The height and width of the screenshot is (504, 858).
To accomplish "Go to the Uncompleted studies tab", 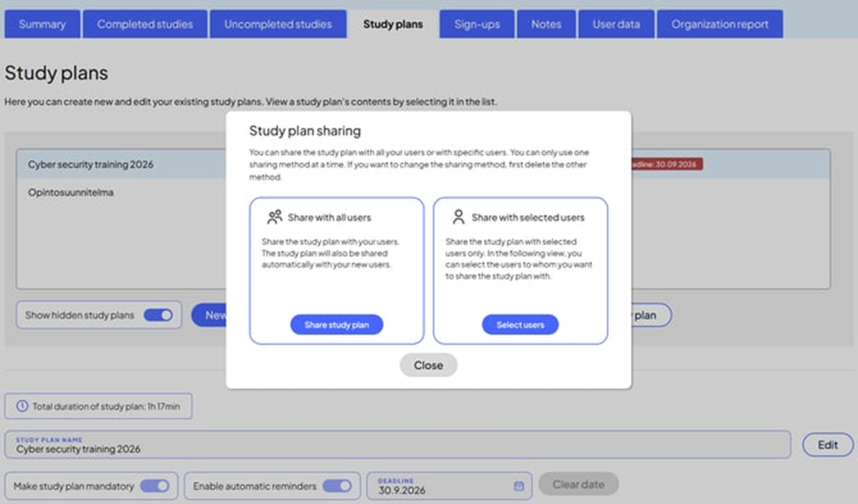I will 278,24.
